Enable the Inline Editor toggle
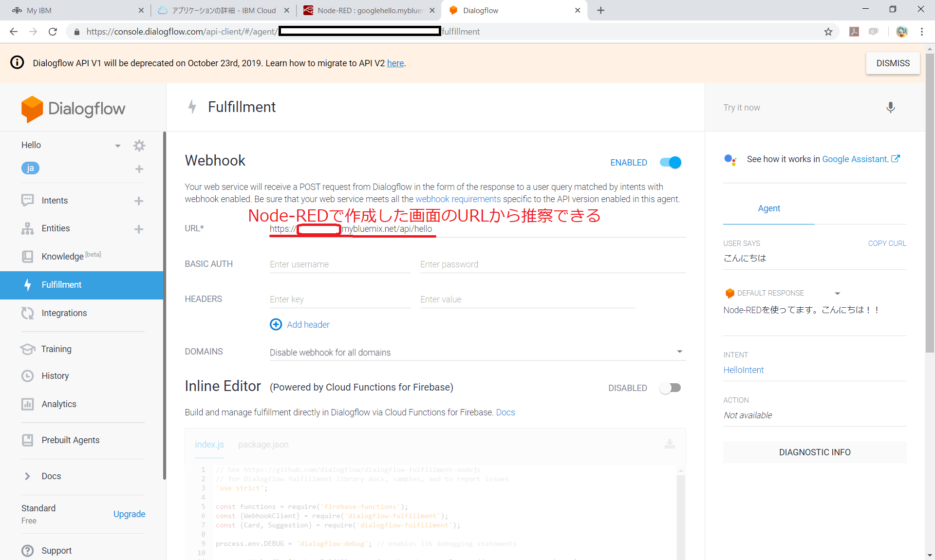This screenshot has width=935, height=560. coord(671,388)
